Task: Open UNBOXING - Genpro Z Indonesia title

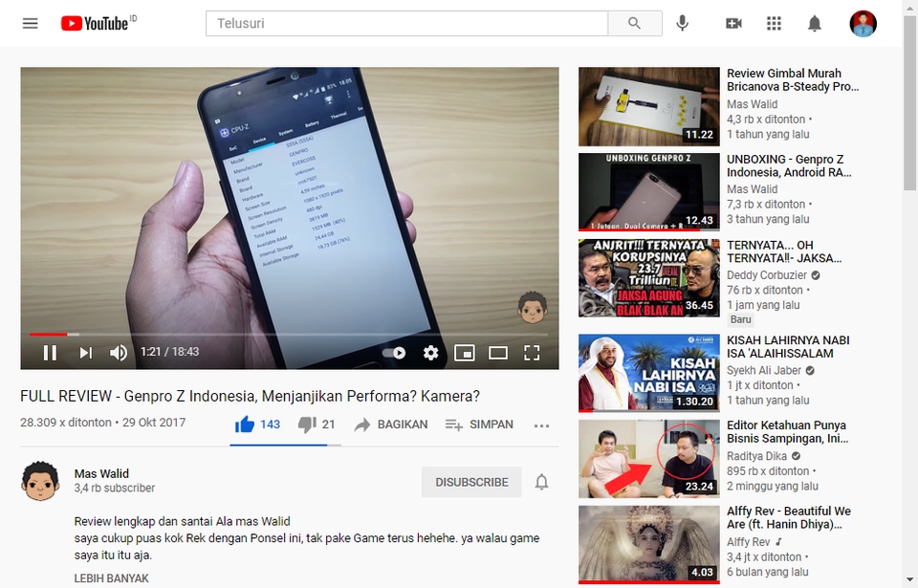Action: point(789,165)
